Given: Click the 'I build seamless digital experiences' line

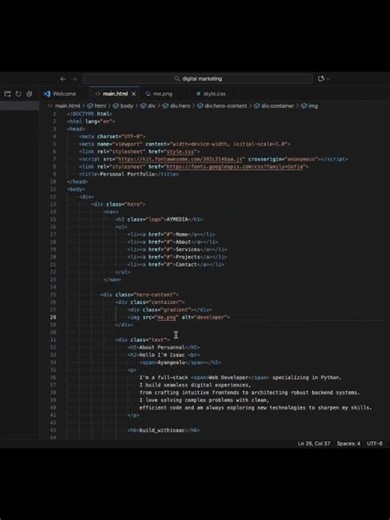Looking at the screenshot, I should tap(195, 385).
